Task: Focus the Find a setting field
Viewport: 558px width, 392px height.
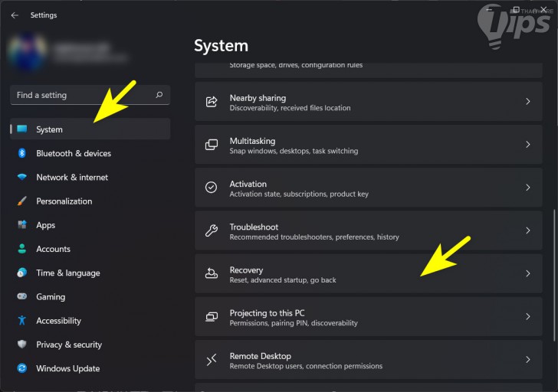Action: [90, 95]
